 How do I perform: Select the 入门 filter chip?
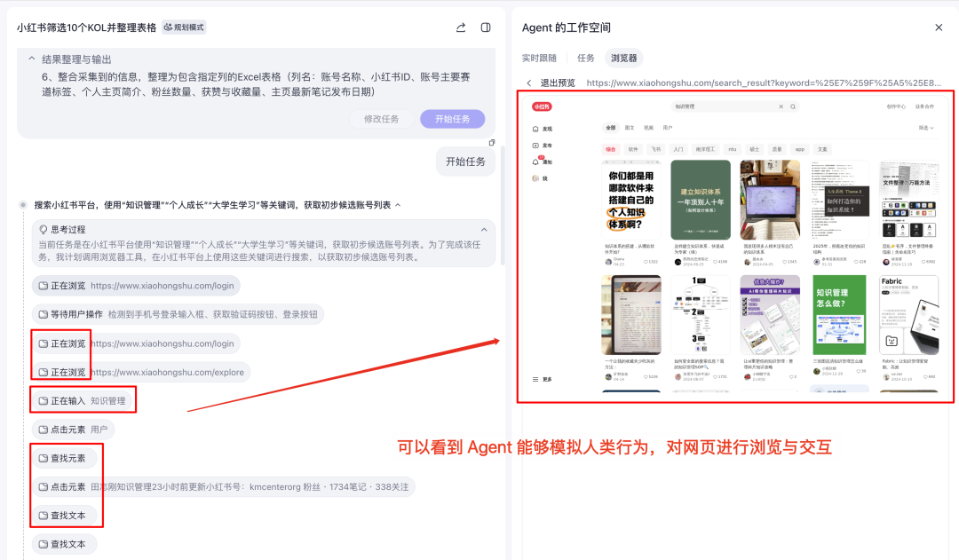click(x=678, y=149)
